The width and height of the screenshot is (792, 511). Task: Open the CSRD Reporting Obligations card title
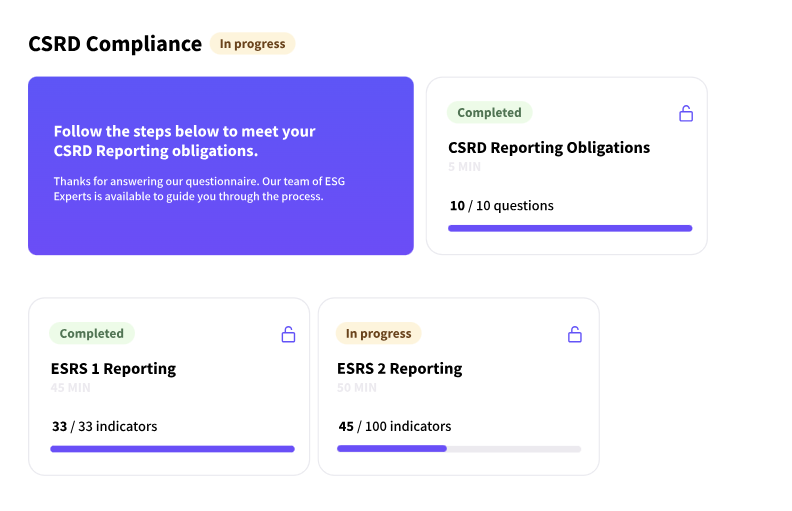coord(549,147)
